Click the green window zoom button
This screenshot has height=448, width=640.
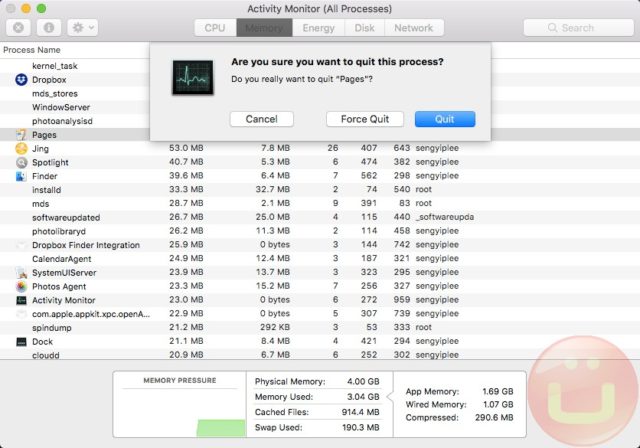41,8
